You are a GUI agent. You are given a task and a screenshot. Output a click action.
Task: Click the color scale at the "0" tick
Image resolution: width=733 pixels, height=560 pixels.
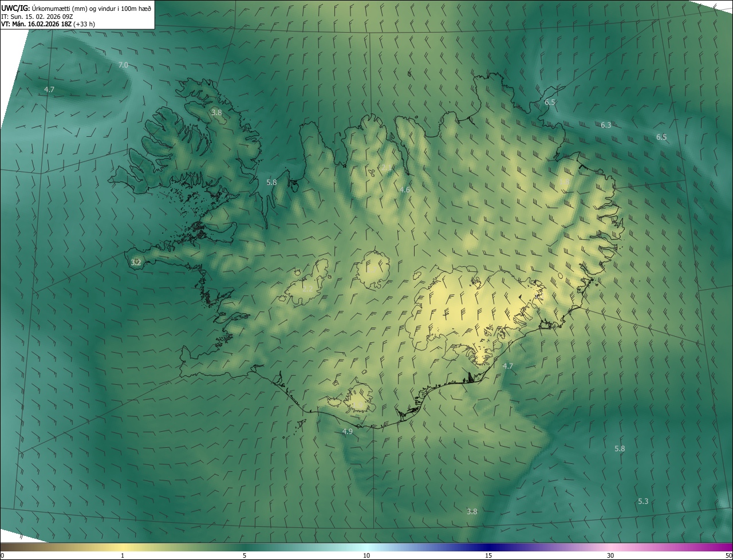click(2, 555)
